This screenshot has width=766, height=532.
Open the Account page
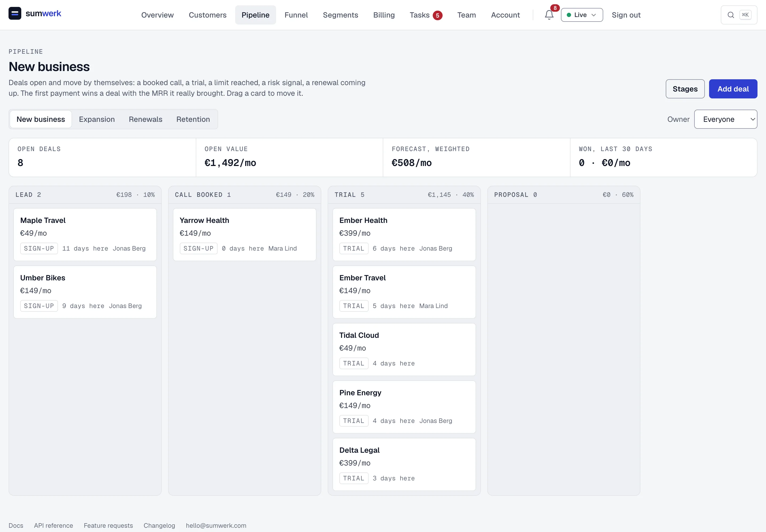tap(505, 15)
